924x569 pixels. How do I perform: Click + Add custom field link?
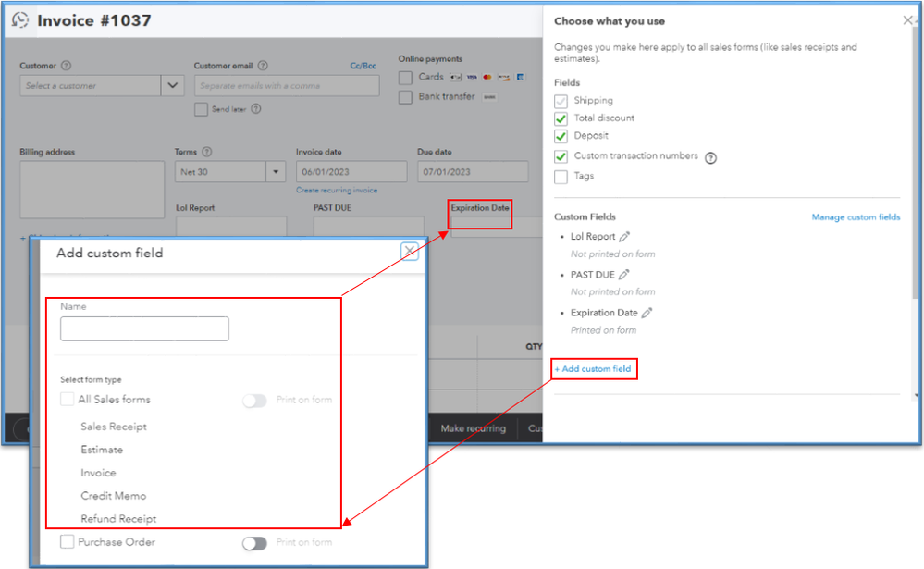pos(593,368)
